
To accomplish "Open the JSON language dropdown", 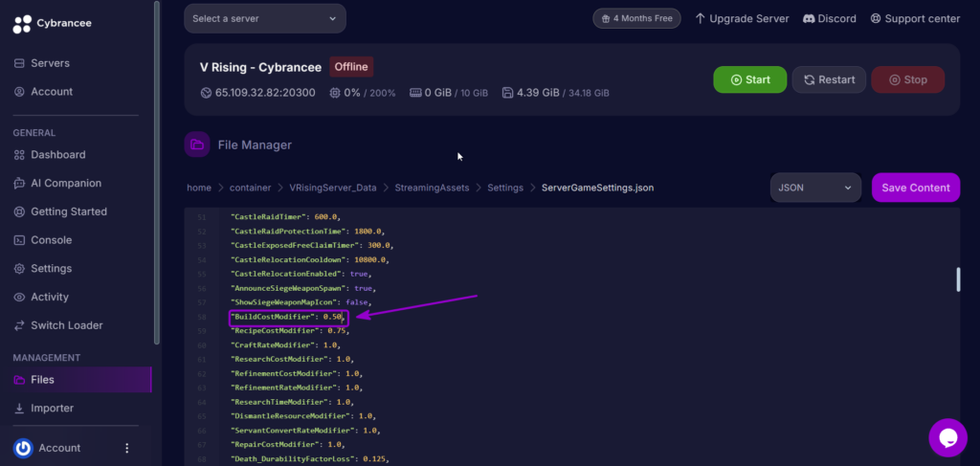I will [x=815, y=188].
